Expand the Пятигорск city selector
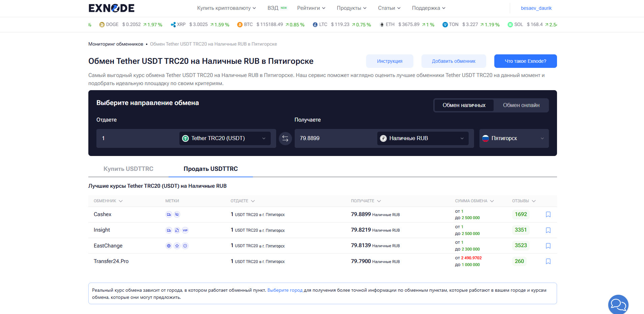This screenshot has width=644, height=314. pyautogui.click(x=514, y=138)
